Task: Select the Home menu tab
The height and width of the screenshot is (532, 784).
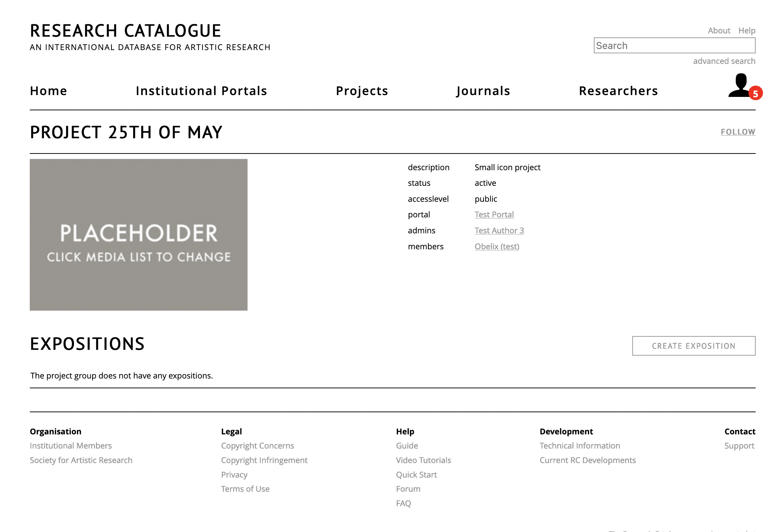Action: [49, 90]
